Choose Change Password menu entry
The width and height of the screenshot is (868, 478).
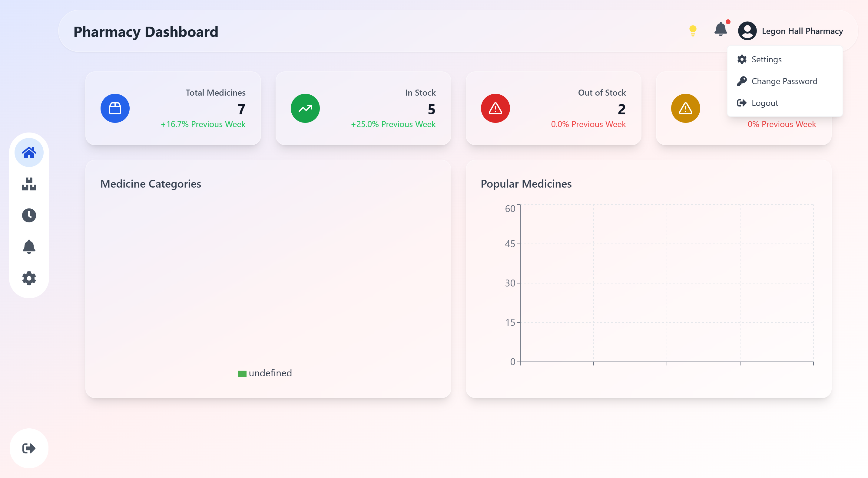784,81
